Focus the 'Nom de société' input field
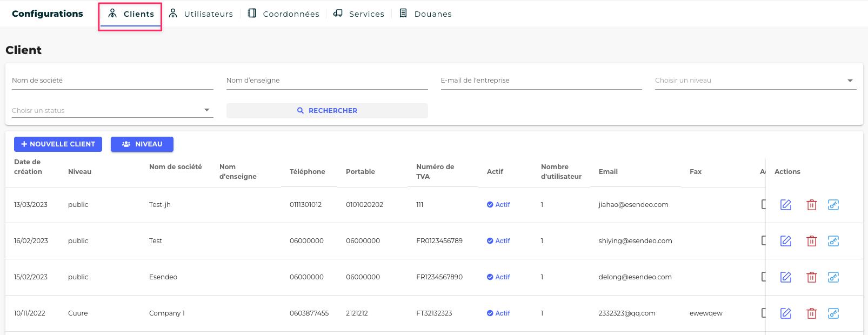 pos(112,81)
